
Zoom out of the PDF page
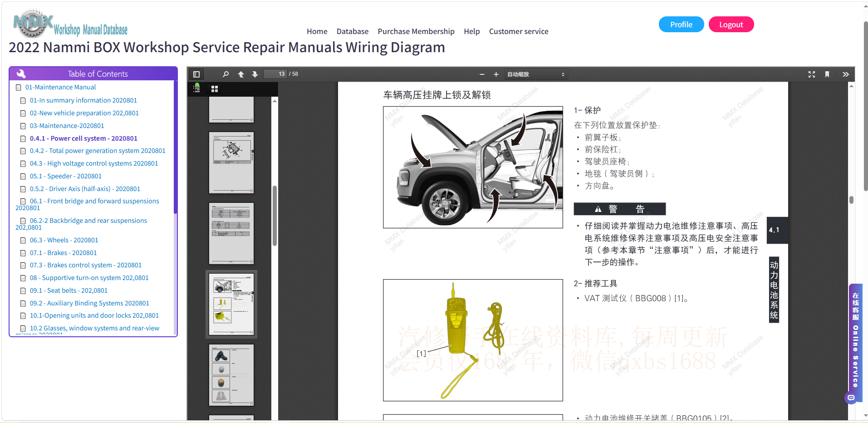[x=482, y=74]
